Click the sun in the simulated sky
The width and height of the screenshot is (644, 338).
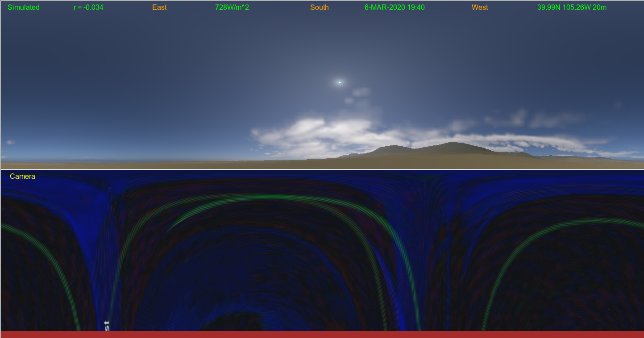click(x=340, y=82)
